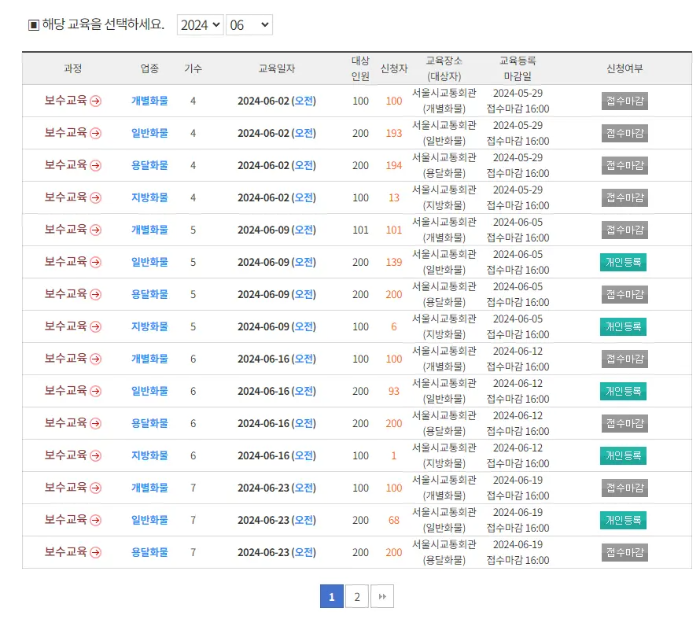
Task: Click arrow icon for 일반화물 기수 7 보수교육
Action: 96,520
